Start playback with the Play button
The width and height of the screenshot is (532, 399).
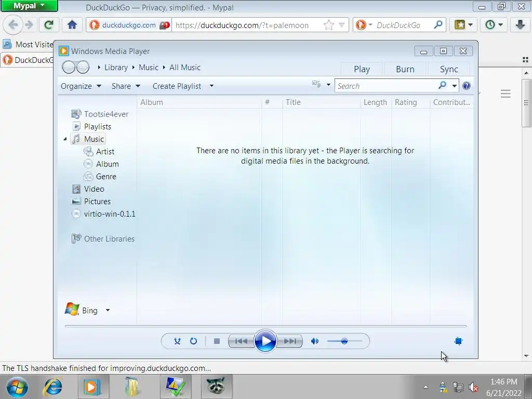(x=265, y=341)
